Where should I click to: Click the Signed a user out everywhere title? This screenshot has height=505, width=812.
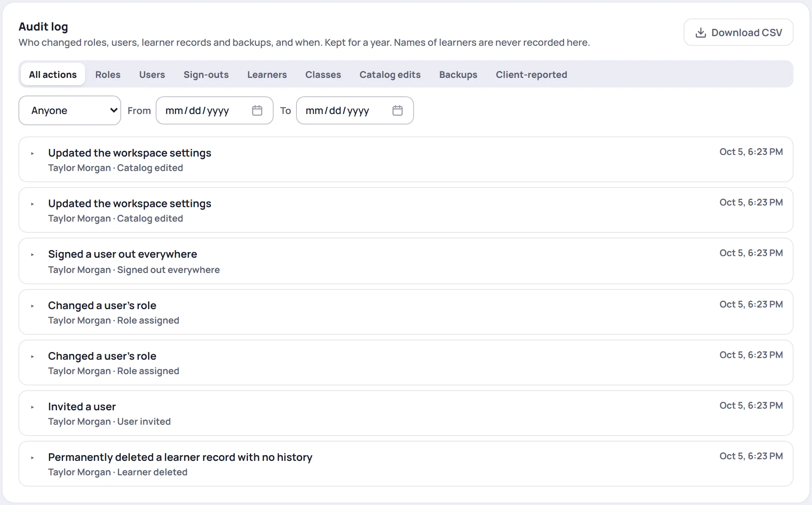tap(122, 254)
